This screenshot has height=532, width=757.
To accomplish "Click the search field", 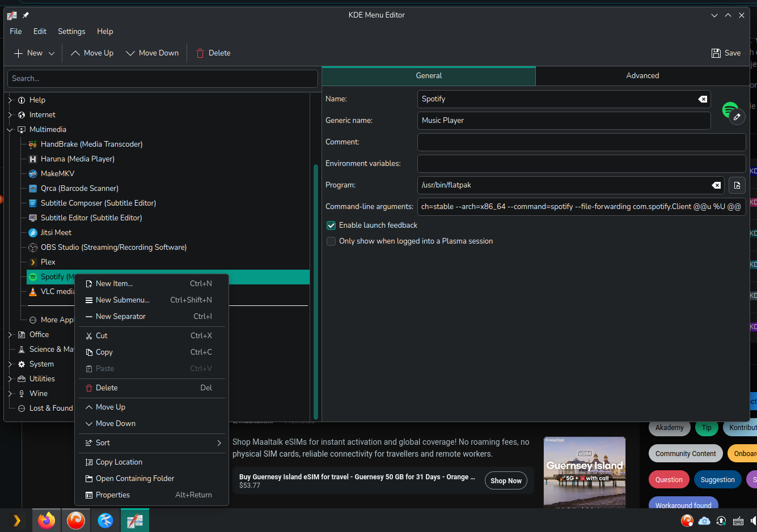I will point(162,79).
